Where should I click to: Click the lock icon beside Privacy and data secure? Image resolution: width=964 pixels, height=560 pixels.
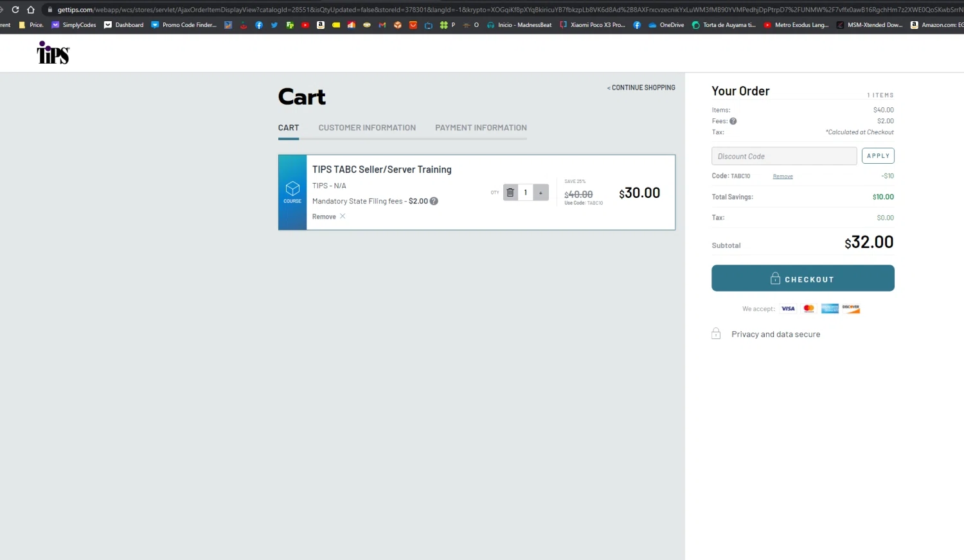tap(716, 334)
